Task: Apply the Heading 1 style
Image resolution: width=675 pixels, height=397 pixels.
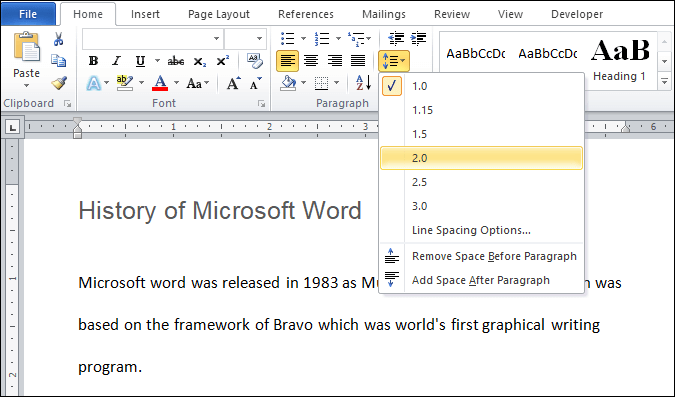Action: (619, 60)
